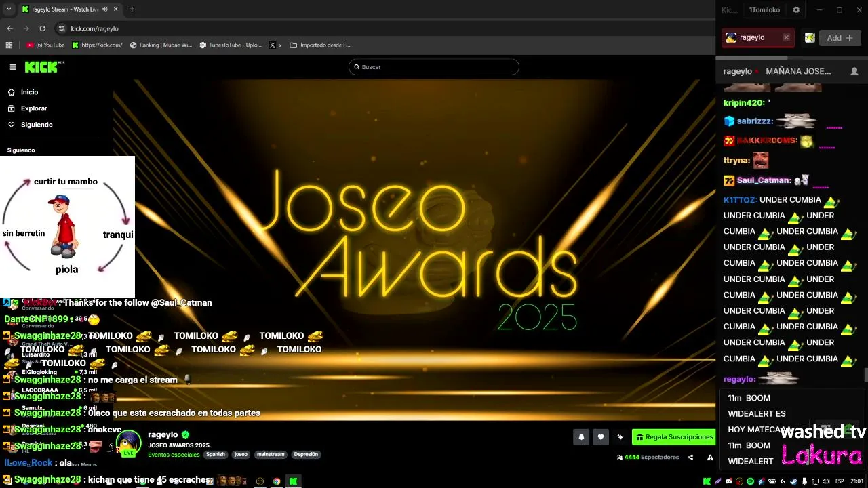Screen dimensions: 868x488
Task: Click the Add + channel button
Action: tap(840, 38)
